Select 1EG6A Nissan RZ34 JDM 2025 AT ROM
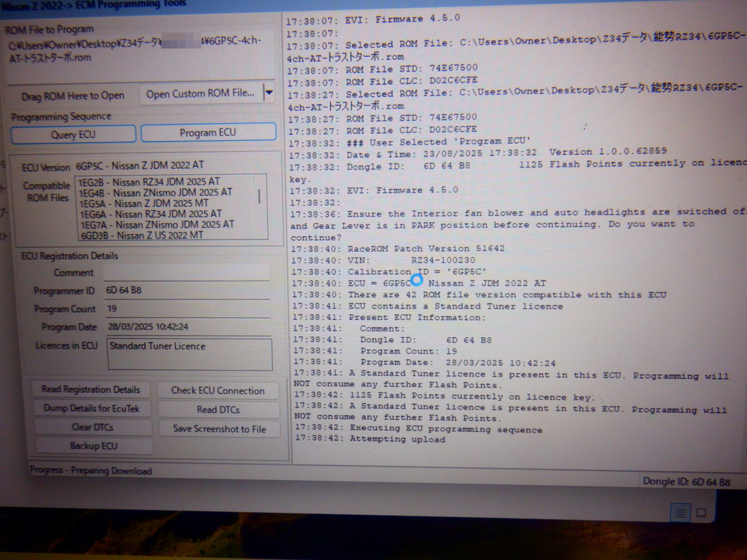Image resolution: width=747 pixels, height=560 pixels. tap(151, 214)
